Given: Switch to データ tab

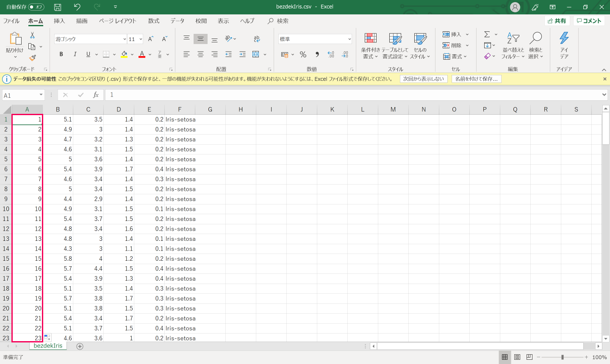Looking at the screenshot, I should [x=177, y=21].
